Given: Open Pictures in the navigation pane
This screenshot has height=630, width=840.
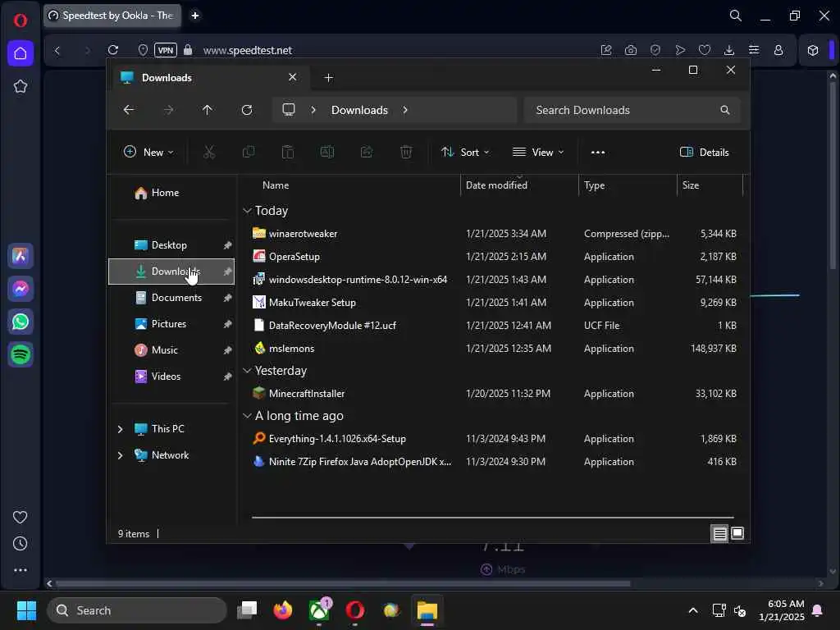Looking at the screenshot, I should (x=172, y=324).
